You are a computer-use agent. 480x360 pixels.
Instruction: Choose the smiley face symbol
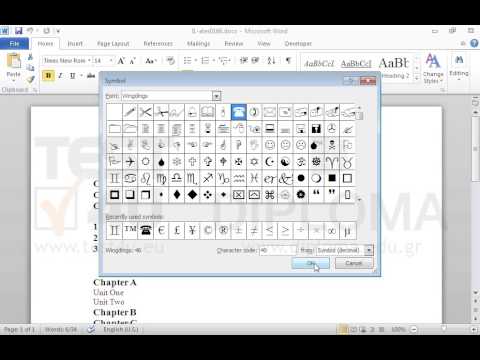click(x=269, y=145)
